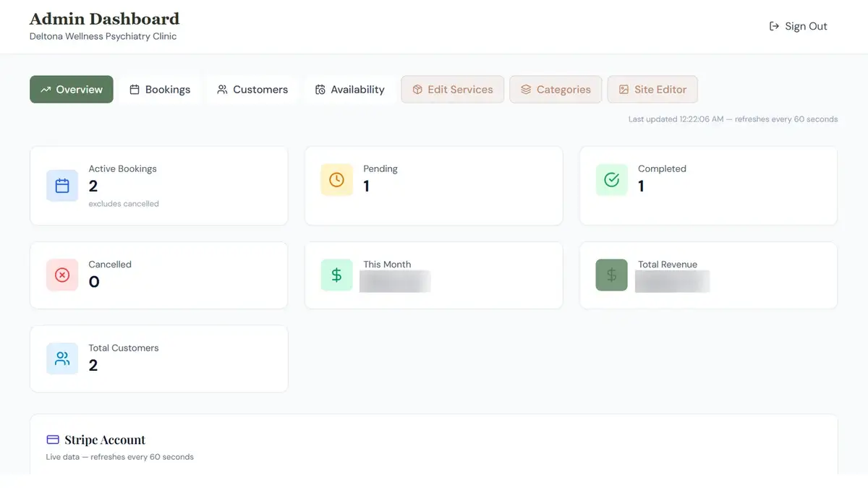The width and height of the screenshot is (868, 488).
Task: Click the This Month dollar icon
Action: coord(336,275)
